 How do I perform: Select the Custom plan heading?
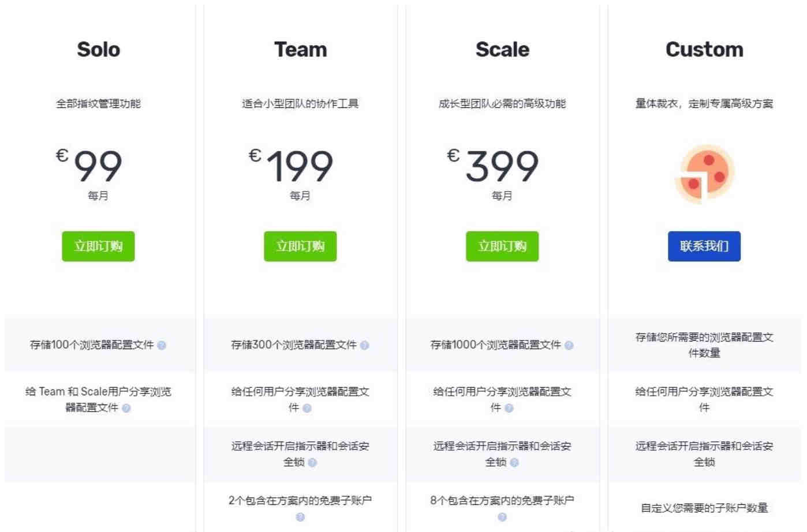click(x=704, y=50)
